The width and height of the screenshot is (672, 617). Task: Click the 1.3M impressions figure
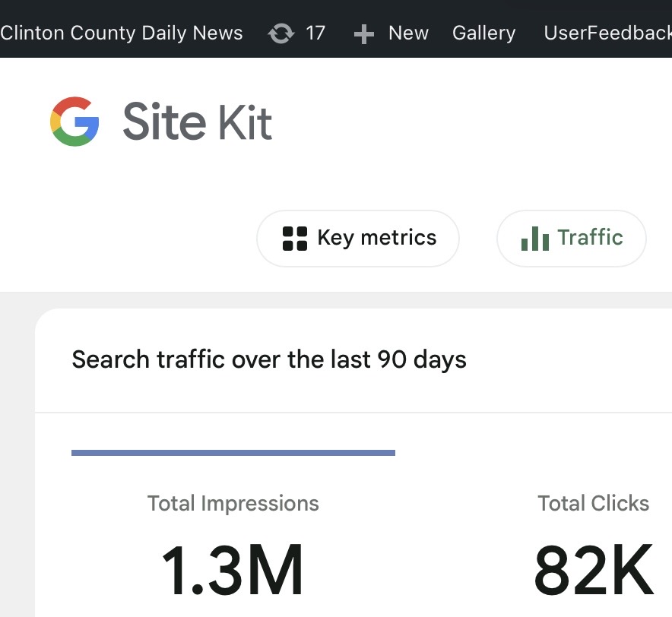tap(233, 570)
